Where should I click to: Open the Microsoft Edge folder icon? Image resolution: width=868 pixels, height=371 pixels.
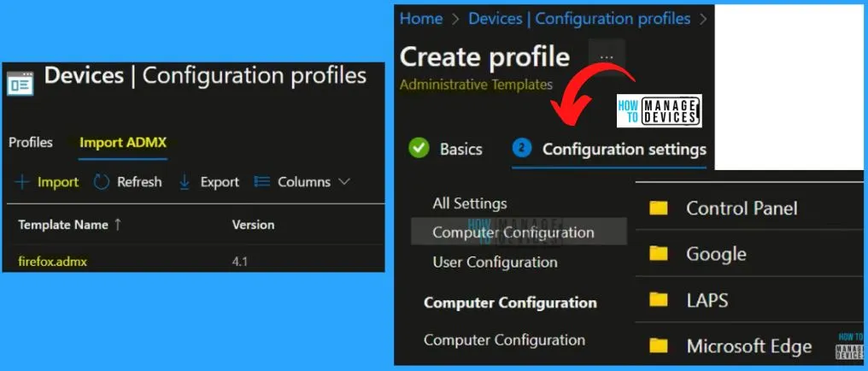coord(658,346)
